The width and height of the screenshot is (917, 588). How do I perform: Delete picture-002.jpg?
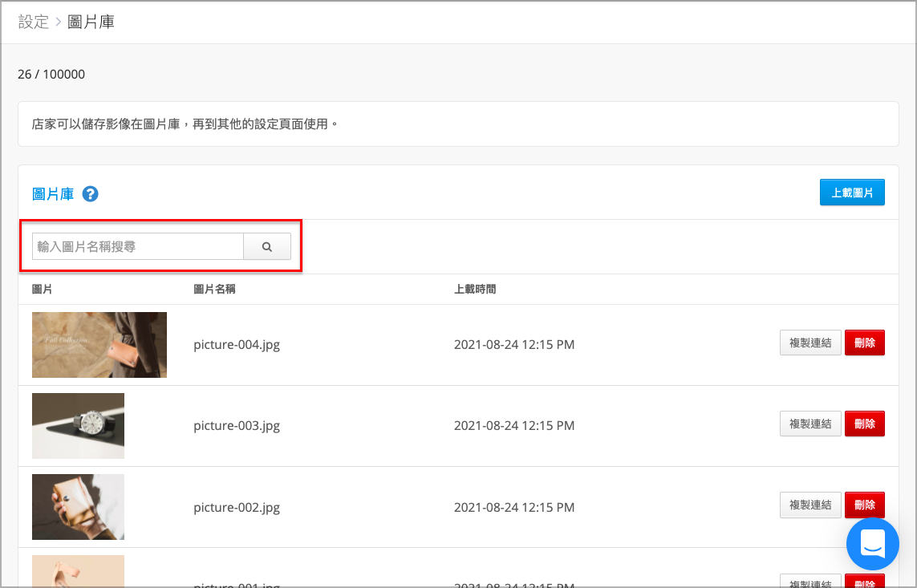(x=864, y=505)
